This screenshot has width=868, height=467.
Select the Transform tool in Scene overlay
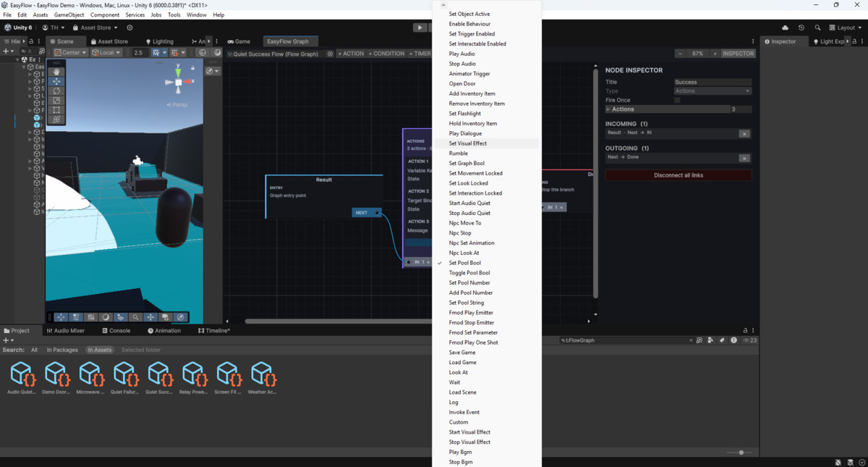coord(56,119)
